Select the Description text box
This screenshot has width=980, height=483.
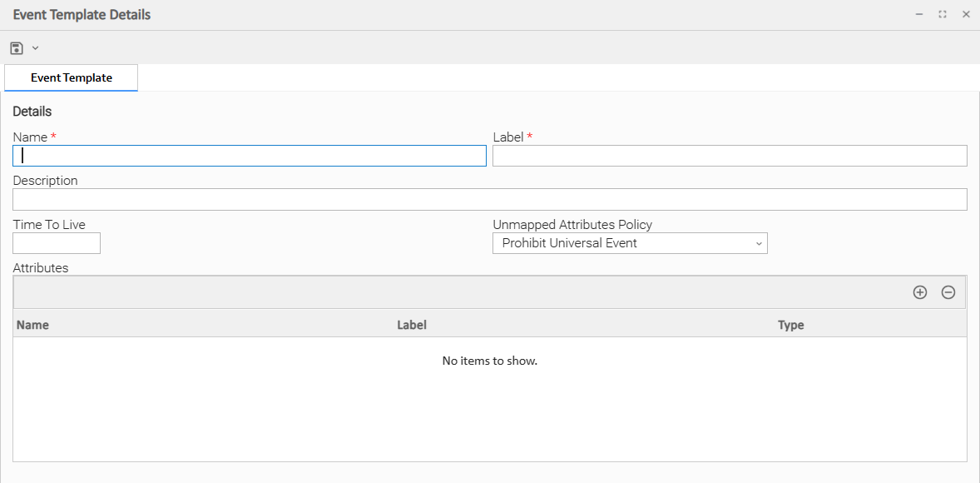489,199
